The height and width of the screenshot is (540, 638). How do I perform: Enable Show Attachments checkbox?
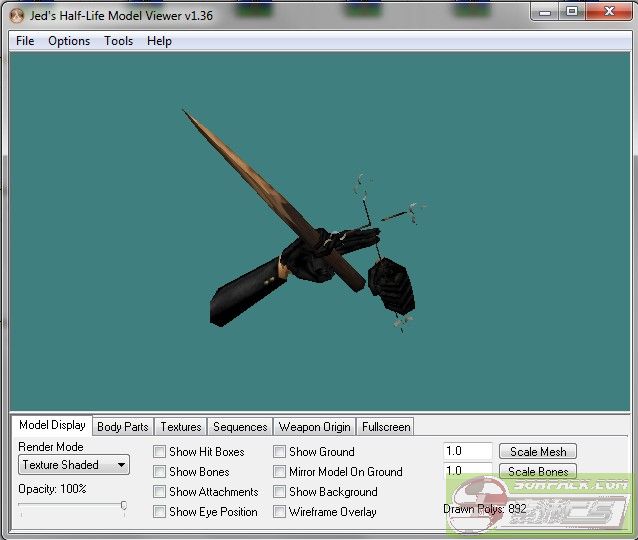tap(160, 492)
